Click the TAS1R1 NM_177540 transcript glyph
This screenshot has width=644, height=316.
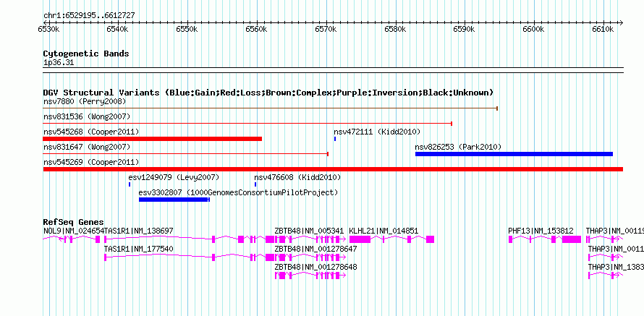[x=189, y=257]
